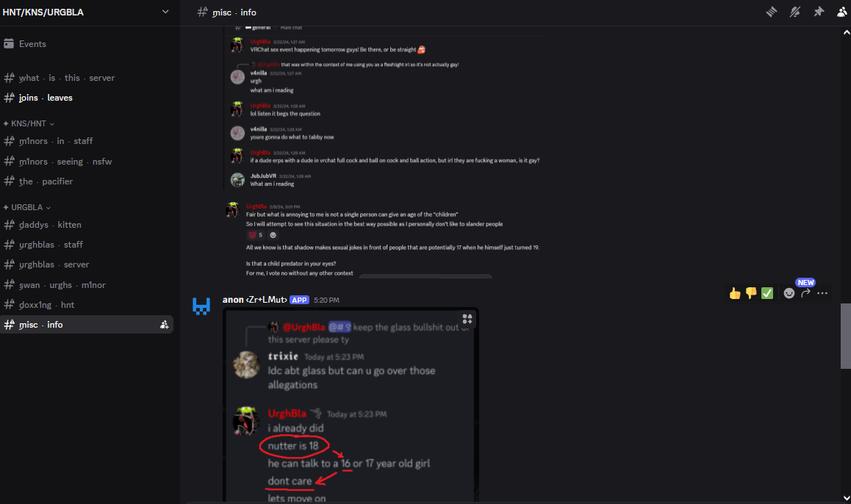Open add reaction smiley picker

pos(789,293)
